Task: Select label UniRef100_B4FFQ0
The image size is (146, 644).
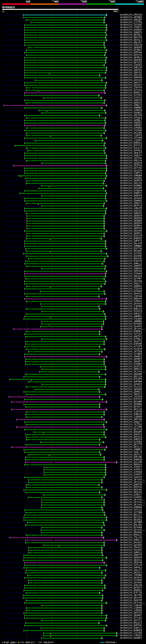Action: click(131, 625)
